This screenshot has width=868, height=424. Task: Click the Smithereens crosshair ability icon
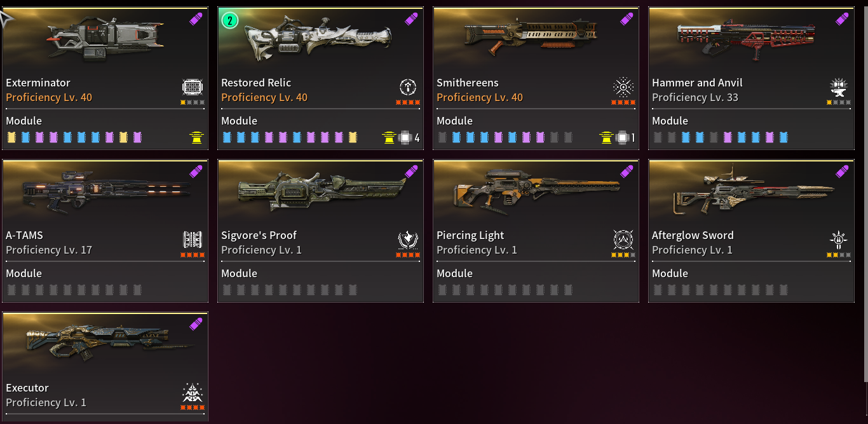click(x=623, y=87)
